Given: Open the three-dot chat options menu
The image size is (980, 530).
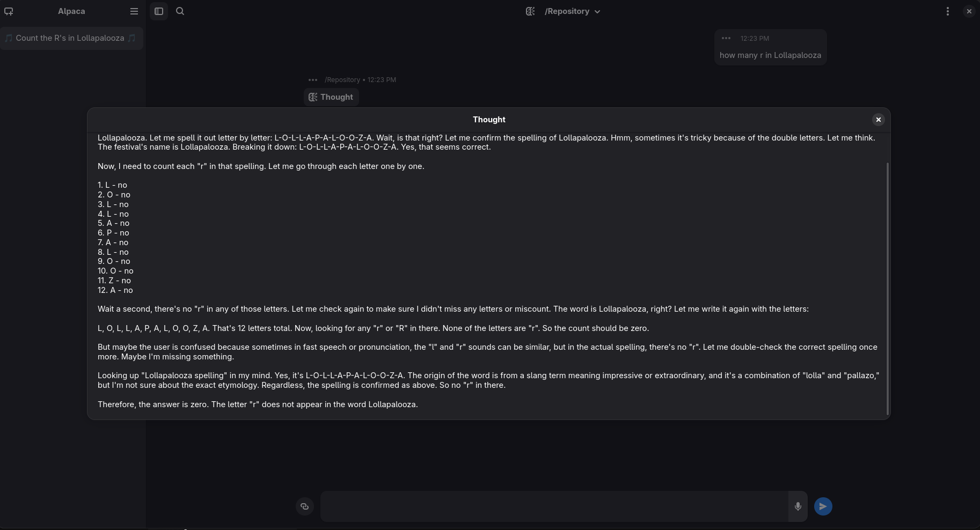Looking at the screenshot, I should 948,11.
